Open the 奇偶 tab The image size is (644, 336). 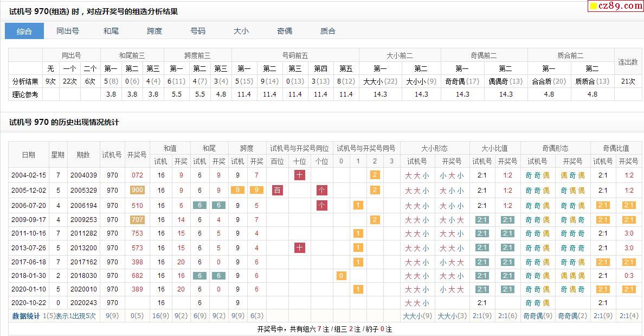click(285, 31)
